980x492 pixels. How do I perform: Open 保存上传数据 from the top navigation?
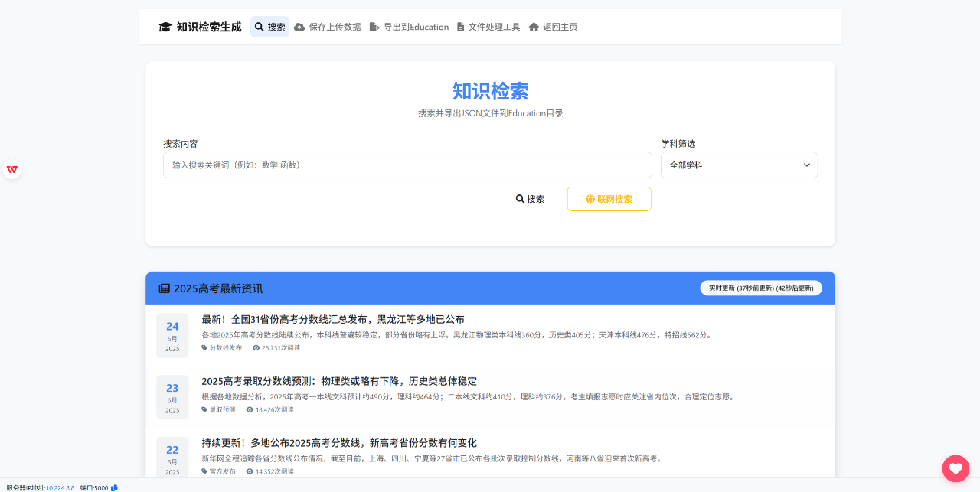[x=327, y=27]
